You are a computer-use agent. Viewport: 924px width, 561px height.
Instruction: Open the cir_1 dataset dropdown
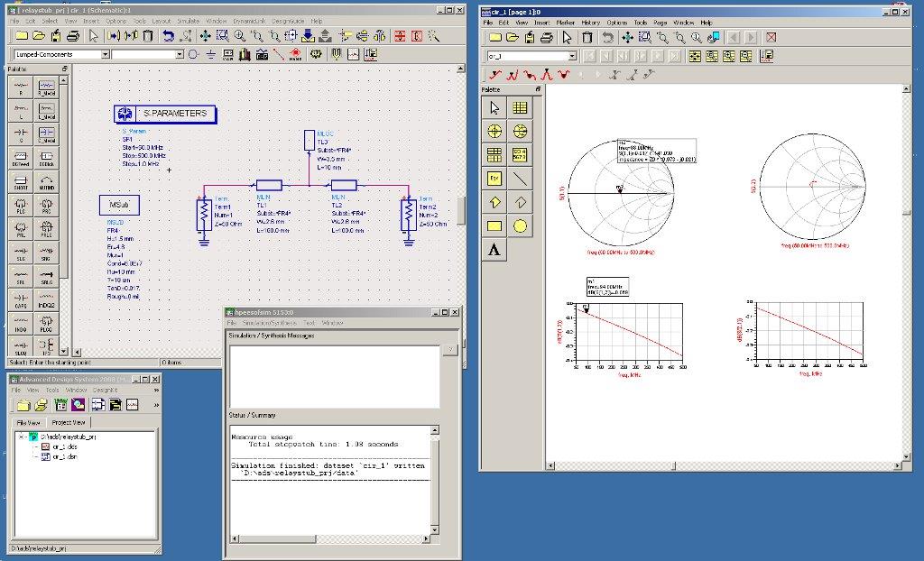click(x=571, y=56)
